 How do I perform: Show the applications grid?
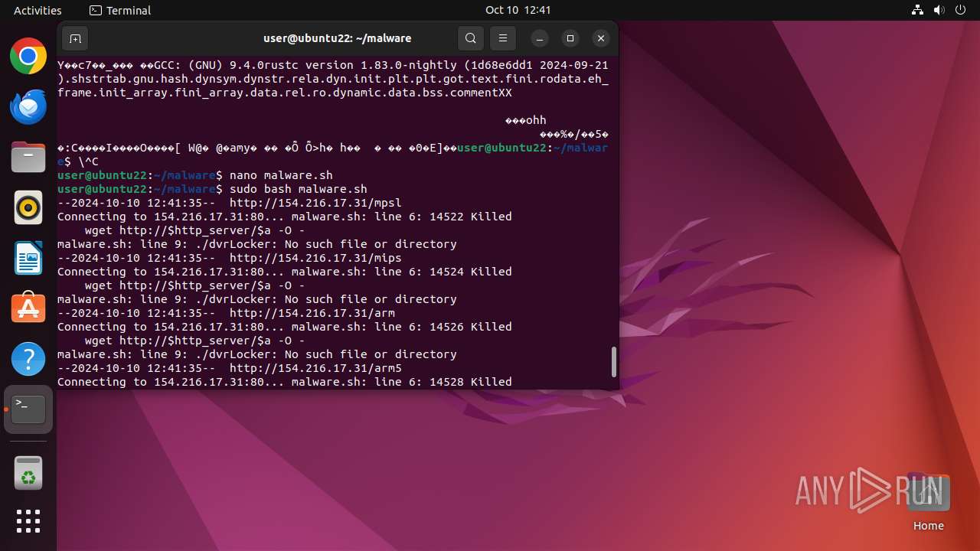pos(28,521)
